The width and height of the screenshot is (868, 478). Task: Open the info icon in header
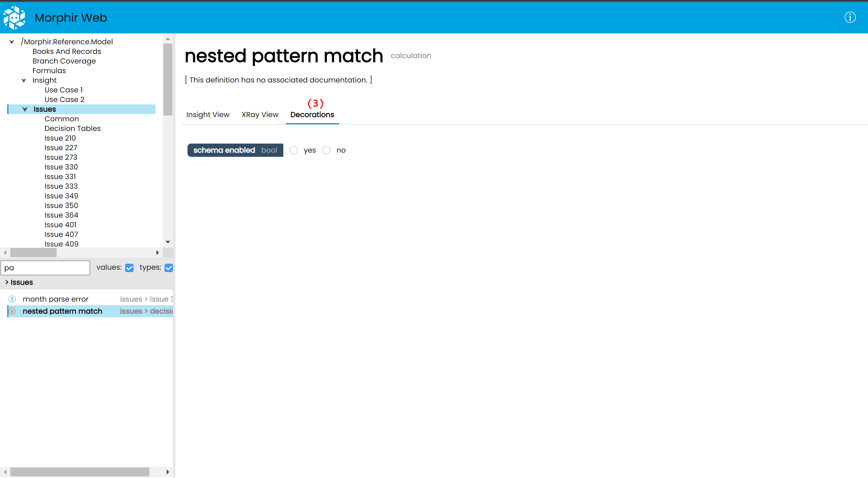pos(850,17)
